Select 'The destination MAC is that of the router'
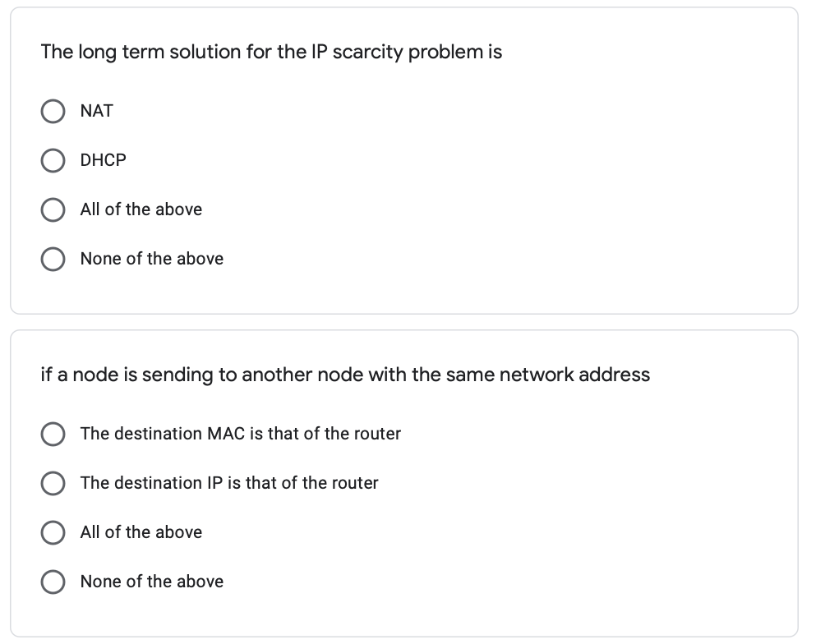825x644 pixels. click(53, 434)
